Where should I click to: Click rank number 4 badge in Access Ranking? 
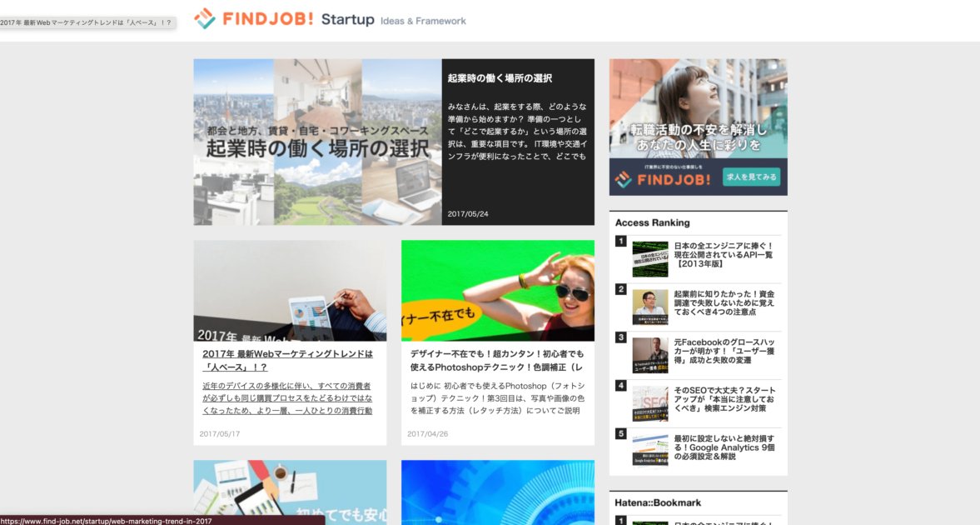620,386
